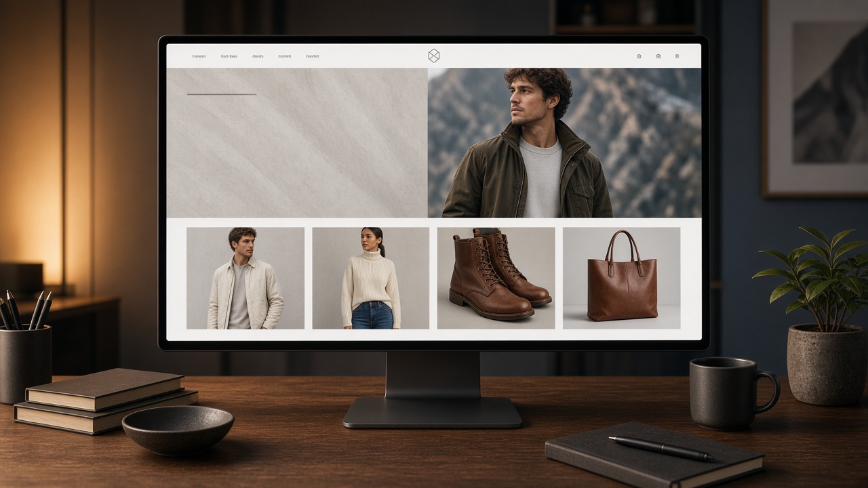Click the woman's blue jeans in product photo
The width and height of the screenshot is (868, 488).
click(372, 315)
